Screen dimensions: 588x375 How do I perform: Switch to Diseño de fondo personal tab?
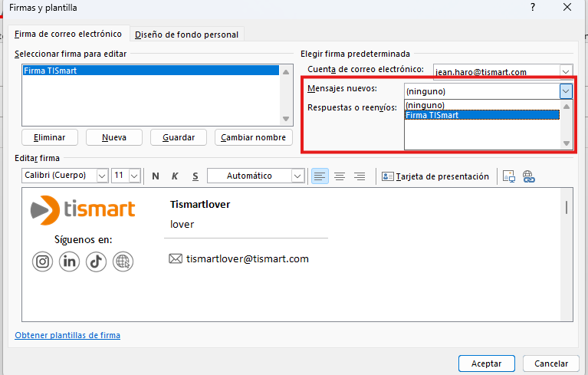pyautogui.click(x=186, y=35)
